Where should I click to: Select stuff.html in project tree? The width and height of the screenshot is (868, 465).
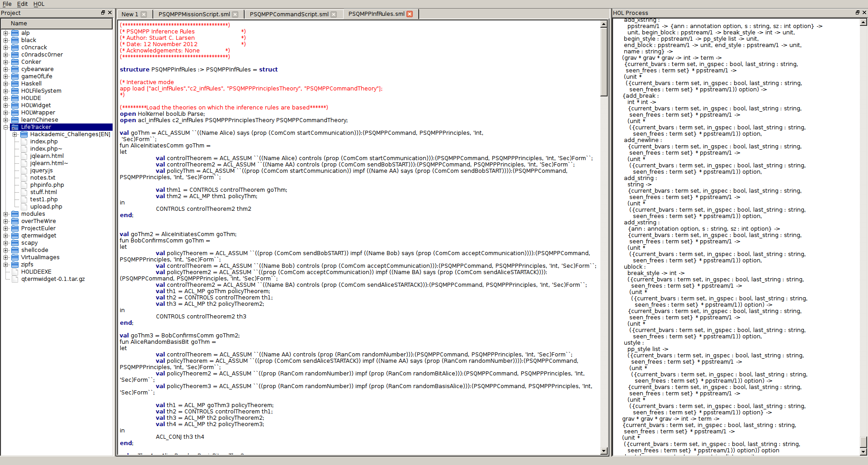43,192
